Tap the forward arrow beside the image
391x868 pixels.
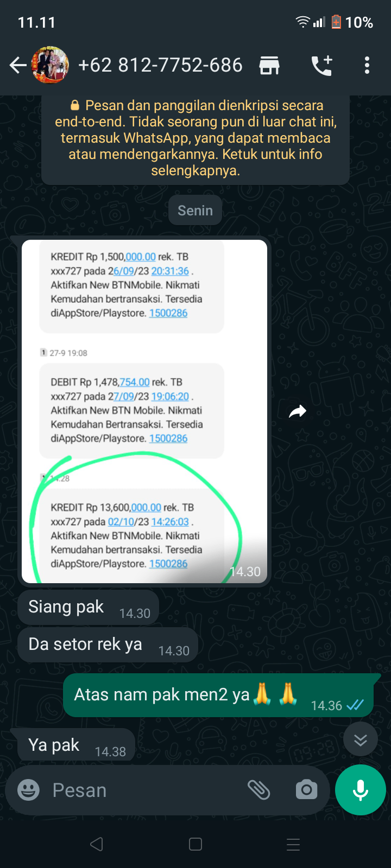coord(298,412)
